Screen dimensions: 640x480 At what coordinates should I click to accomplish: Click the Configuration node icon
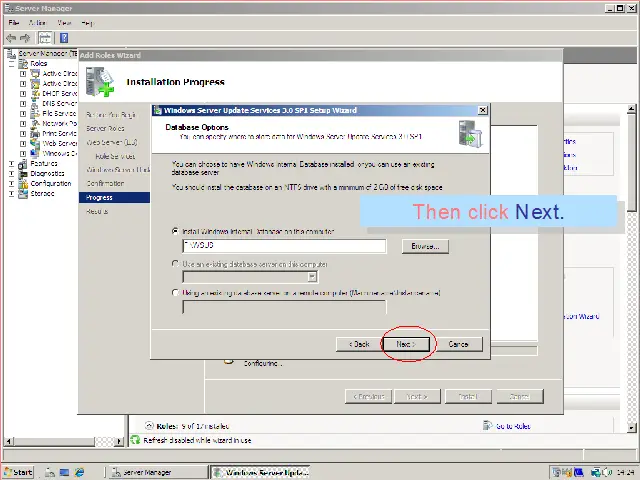[23, 184]
